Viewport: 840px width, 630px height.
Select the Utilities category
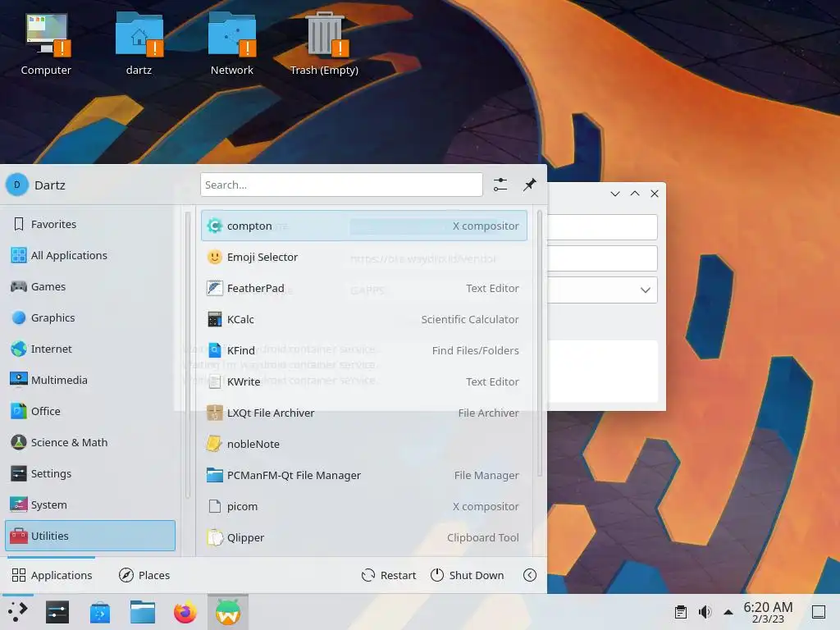tap(90, 536)
